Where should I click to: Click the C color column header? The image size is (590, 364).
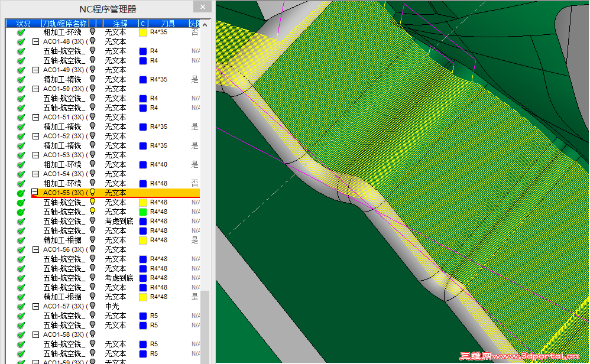click(143, 23)
